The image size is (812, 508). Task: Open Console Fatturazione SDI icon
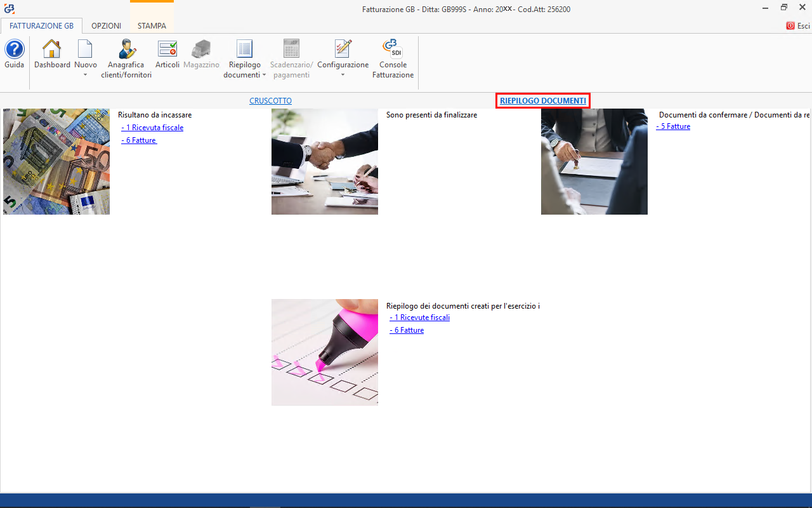[393, 50]
